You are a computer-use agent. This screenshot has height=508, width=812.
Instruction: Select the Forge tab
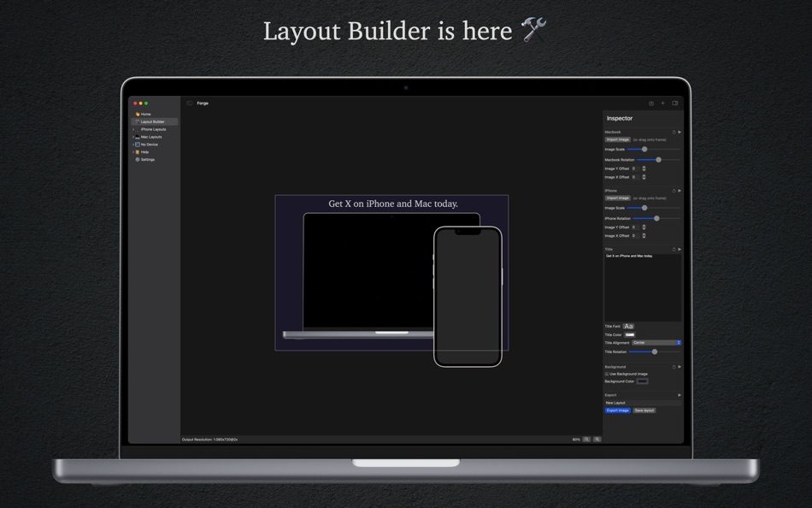click(203, 103)
